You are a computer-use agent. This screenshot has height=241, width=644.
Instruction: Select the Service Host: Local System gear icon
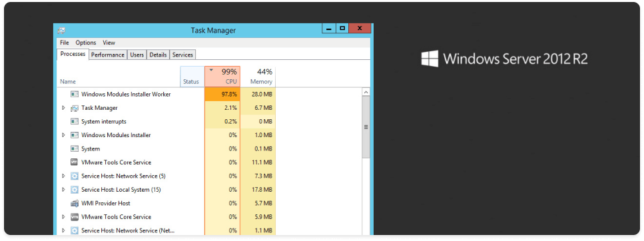pyautogui.click(x=75, y=190)
